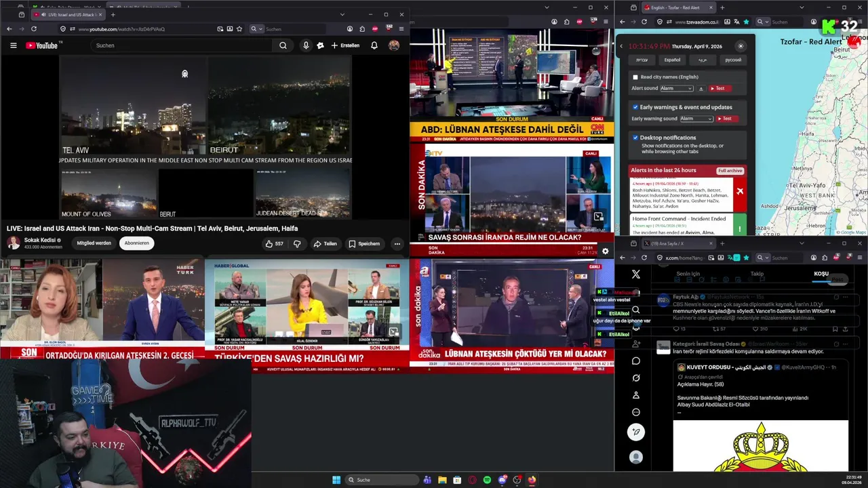The height and width of the screenshot is (488, 868).
Task: Open extensions puzzle icon in YouTube window
Action: point(363,29)
